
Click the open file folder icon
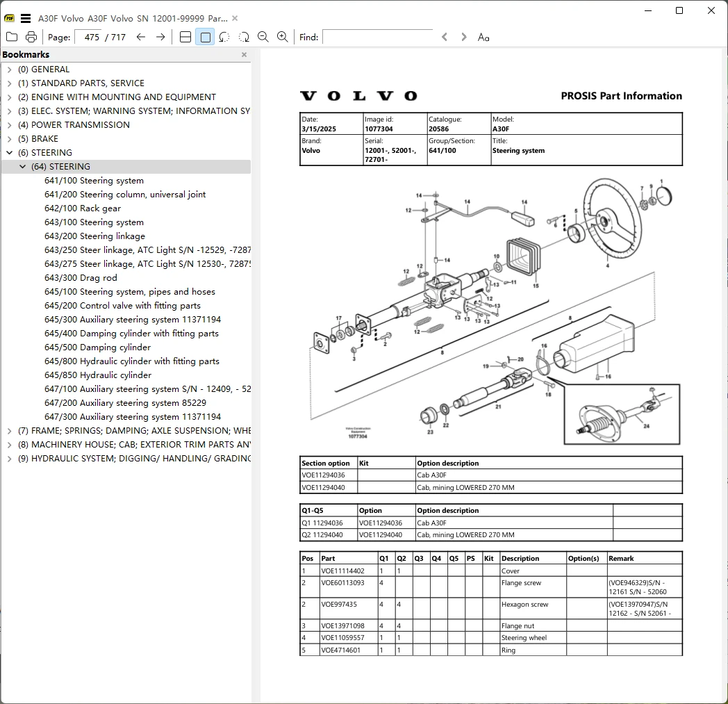click(12, 37)
